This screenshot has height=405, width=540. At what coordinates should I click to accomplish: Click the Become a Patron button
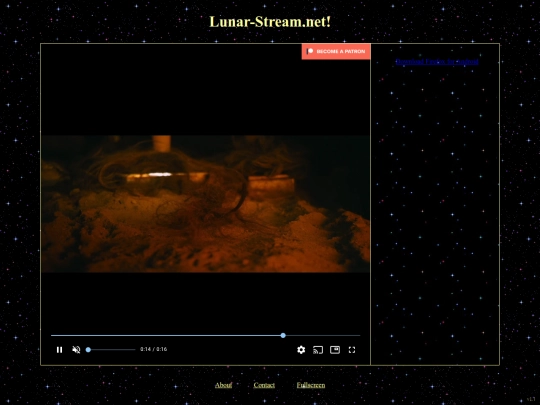point(336,51)
